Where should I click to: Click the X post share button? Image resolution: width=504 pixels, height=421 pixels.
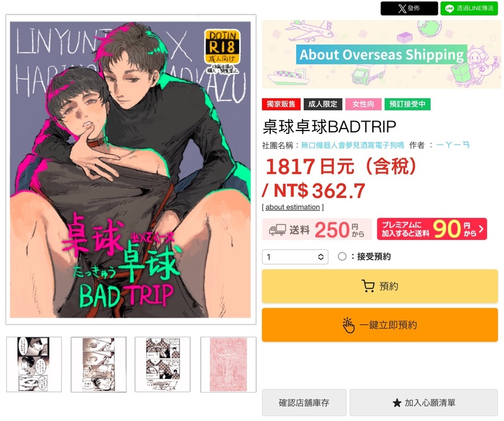(x=409, y=8)
